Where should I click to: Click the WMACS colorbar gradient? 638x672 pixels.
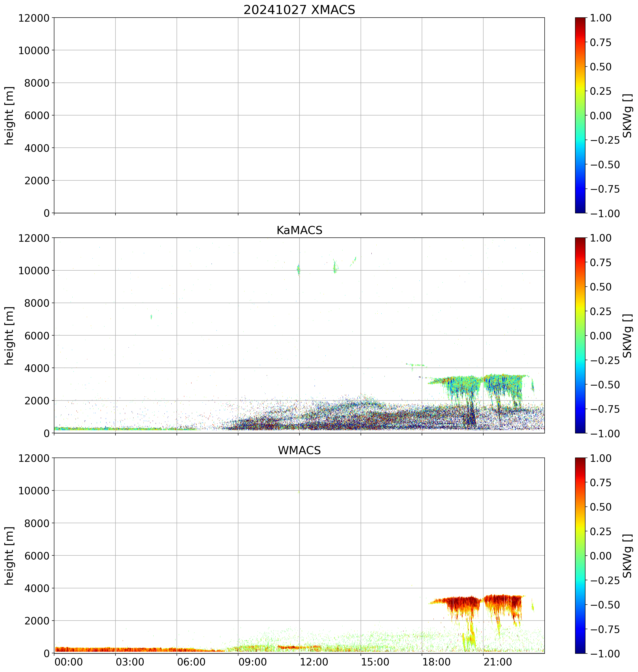coord(580,555)
